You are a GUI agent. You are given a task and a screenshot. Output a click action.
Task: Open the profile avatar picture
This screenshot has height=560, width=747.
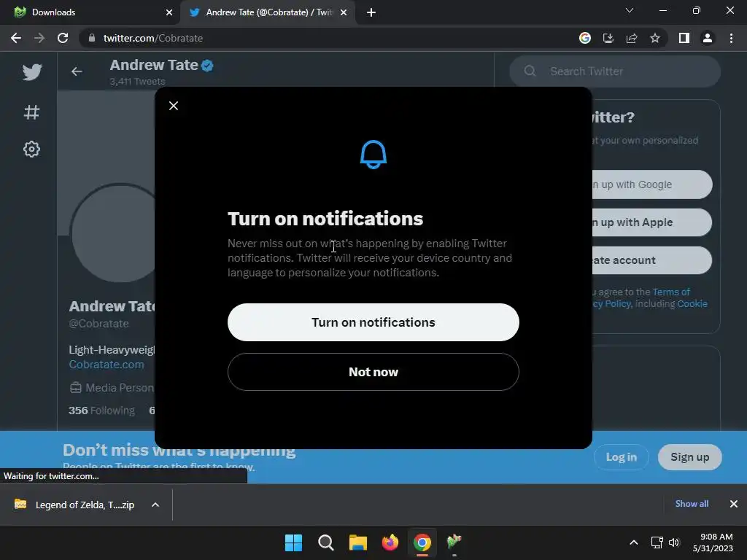(113, 233)
